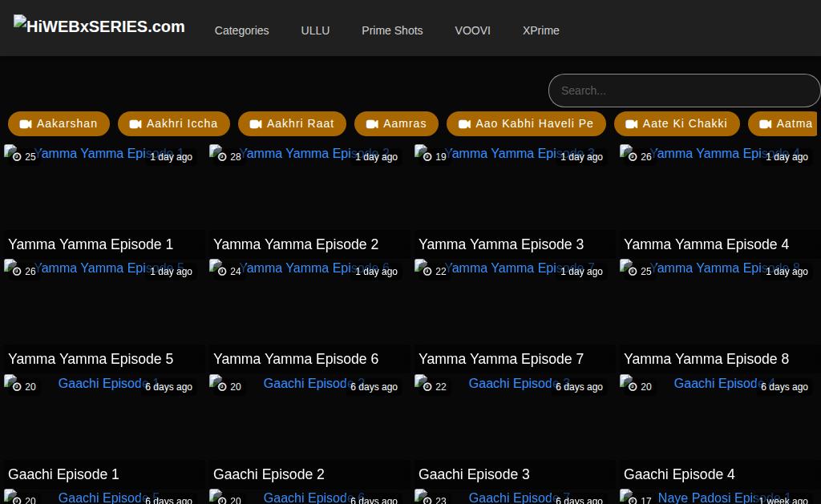Open the Categories menu
This screenshot has width=821, height=504.
241,30
